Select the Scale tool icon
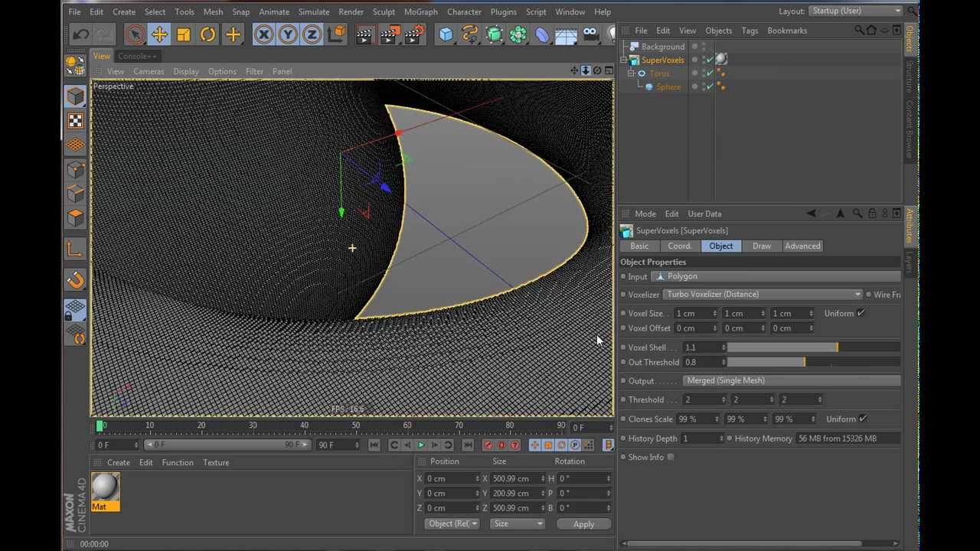The height and width of the screenshot is (551, 980). [184, 34]
